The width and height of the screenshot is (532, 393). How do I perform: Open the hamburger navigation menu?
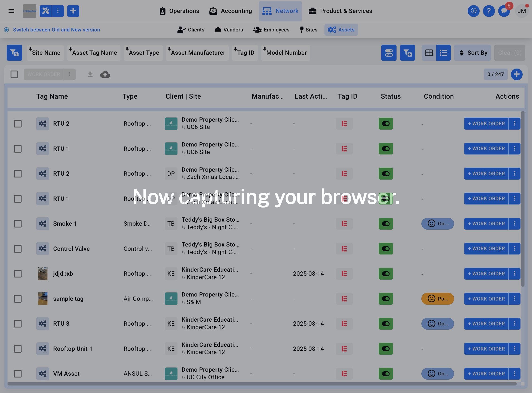(12, 11)
